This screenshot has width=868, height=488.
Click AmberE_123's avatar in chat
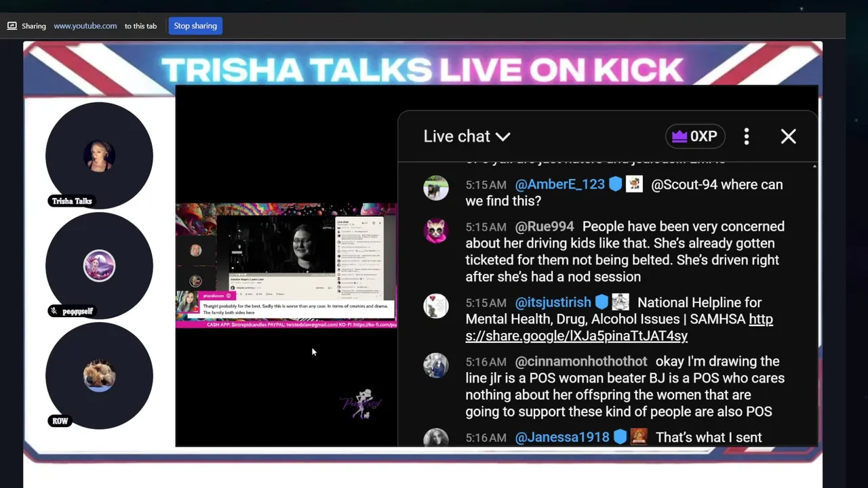pyautogui.click(x=436, y=188)
